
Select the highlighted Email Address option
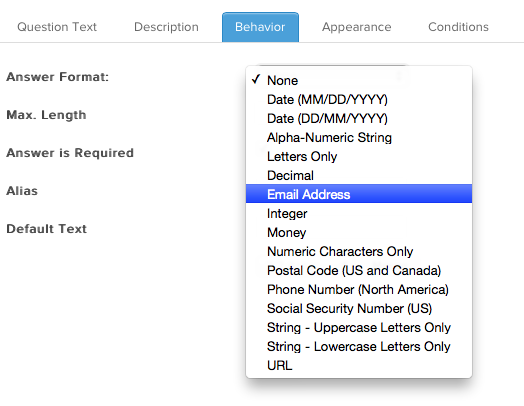(359, 194)
